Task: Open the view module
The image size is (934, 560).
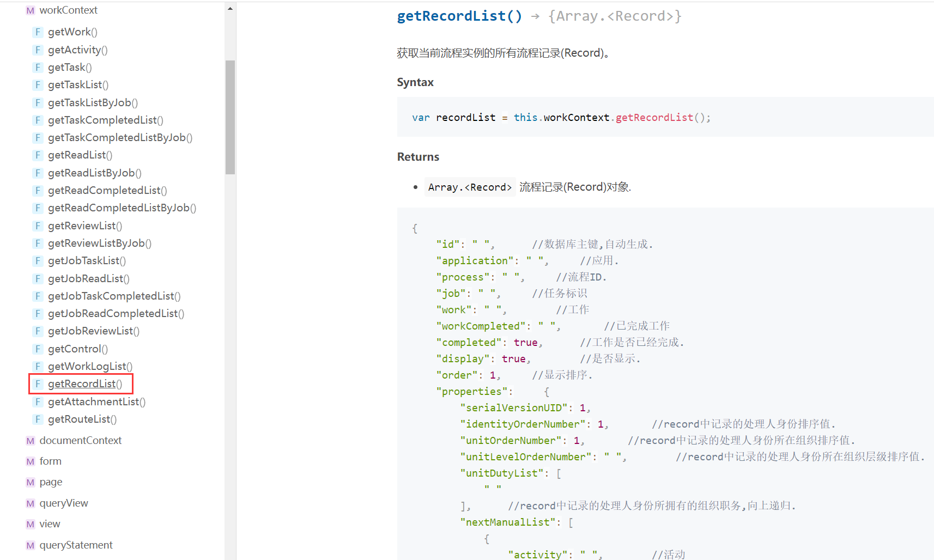Action: coord(50,524)
